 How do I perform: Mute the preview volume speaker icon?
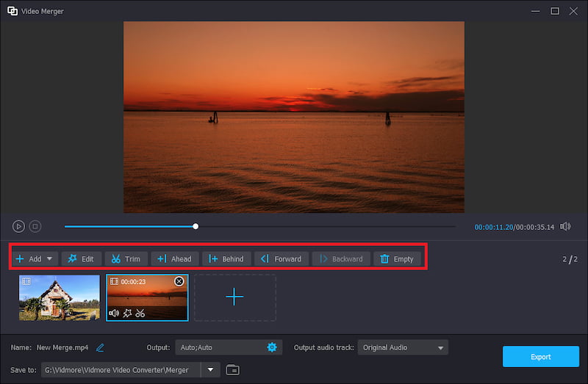point(565,226)
